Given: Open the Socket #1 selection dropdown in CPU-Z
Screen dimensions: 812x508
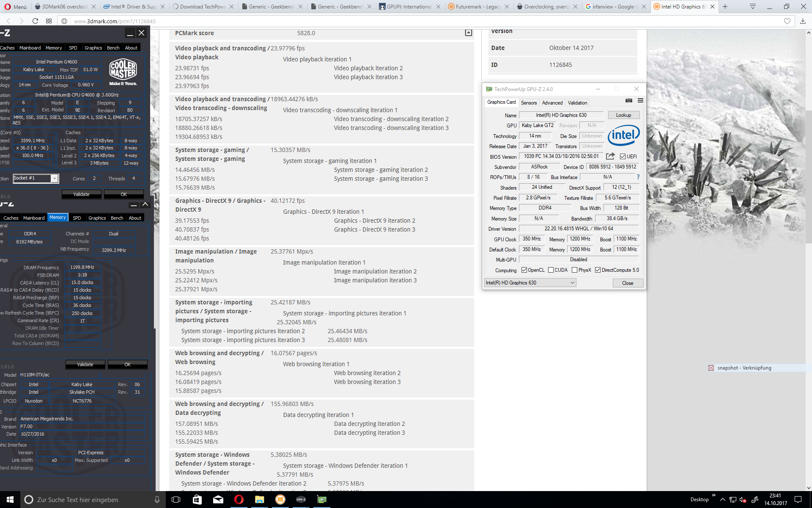Looking at the screenshot, I should click(35, 178).
